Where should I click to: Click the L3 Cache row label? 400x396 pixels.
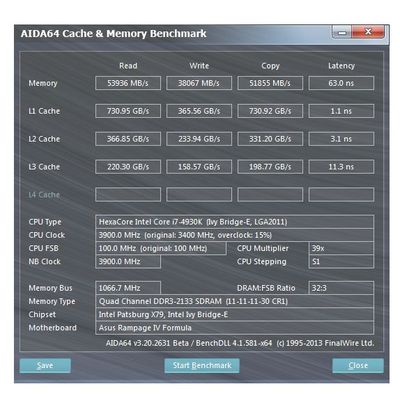pyautogui.click(x=44, y=167)
